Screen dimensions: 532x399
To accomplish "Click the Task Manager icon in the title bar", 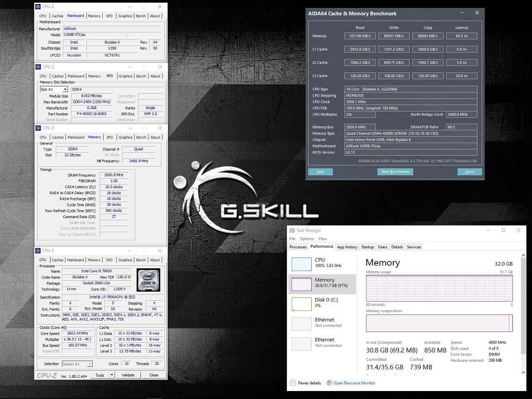I will pos(293,230).
